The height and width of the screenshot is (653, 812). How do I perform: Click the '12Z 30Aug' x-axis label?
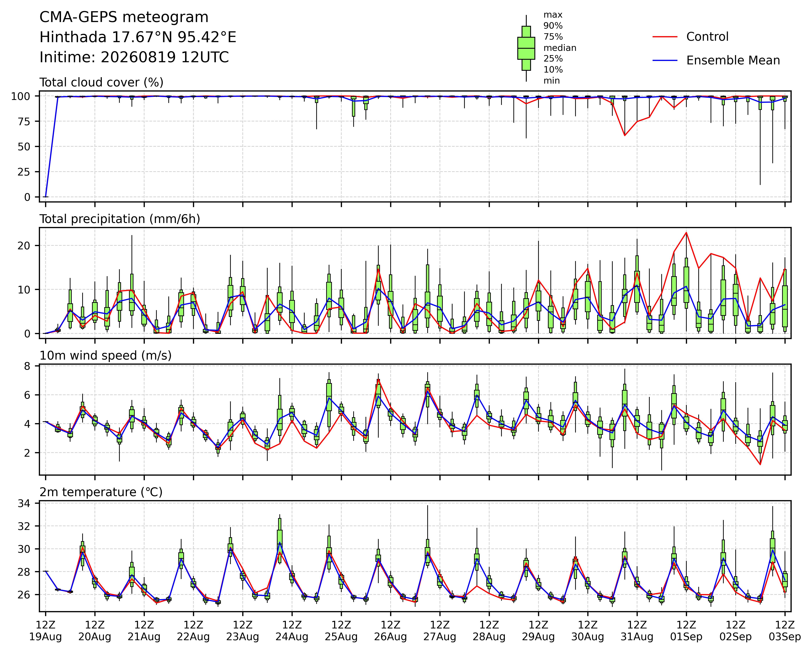point(588,631)
